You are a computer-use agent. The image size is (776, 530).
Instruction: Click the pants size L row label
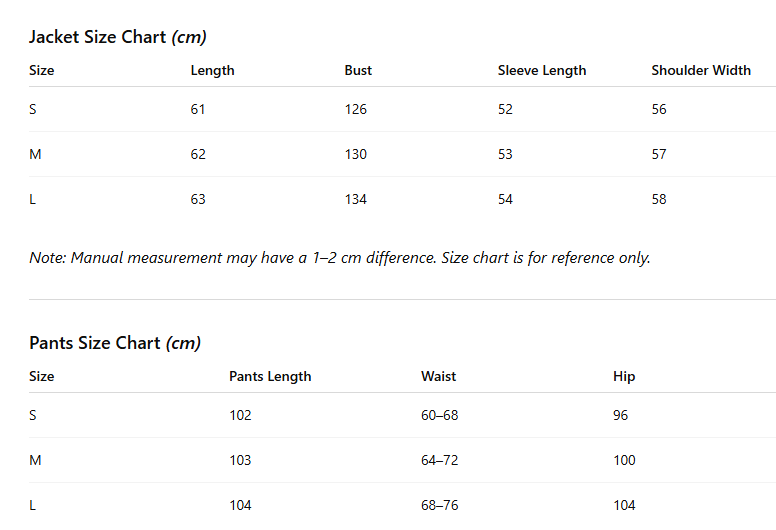pos(32,505)
